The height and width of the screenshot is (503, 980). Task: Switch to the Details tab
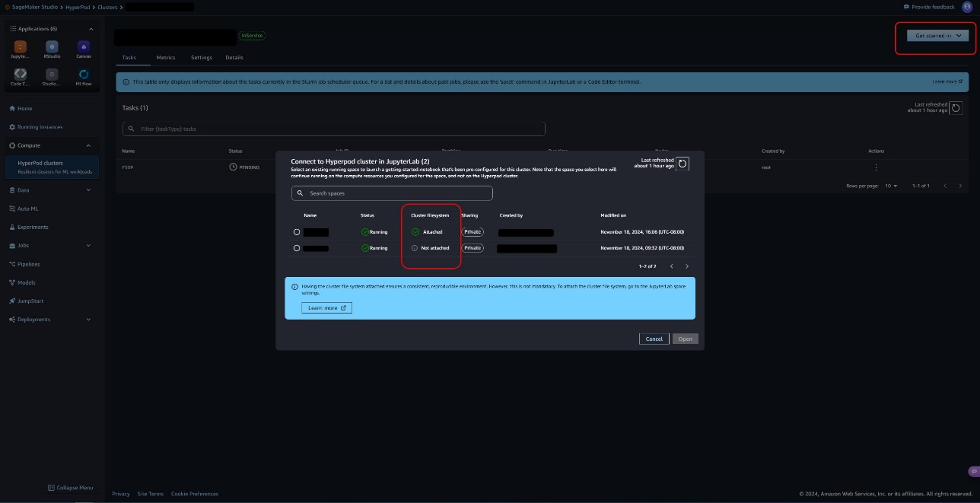[x=234, y=58]
